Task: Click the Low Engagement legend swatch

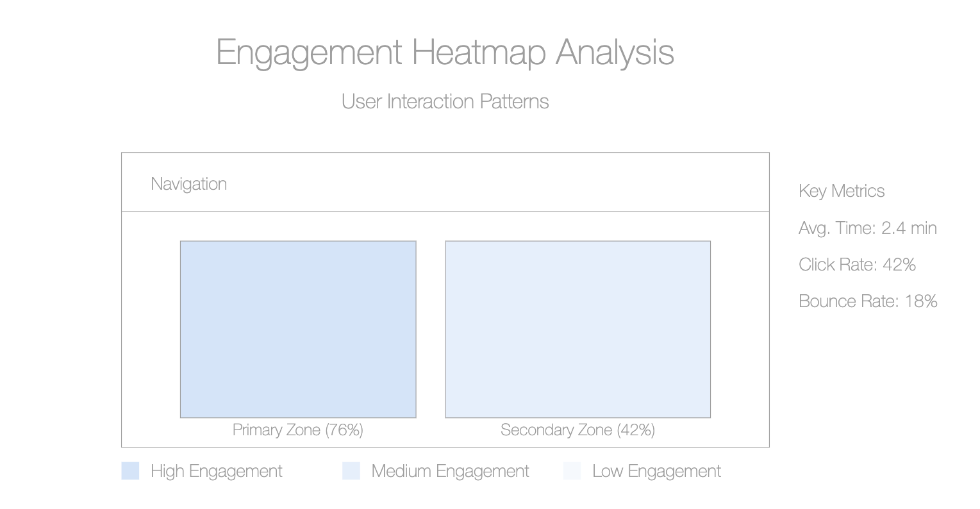Action: (x=572, y=471)
